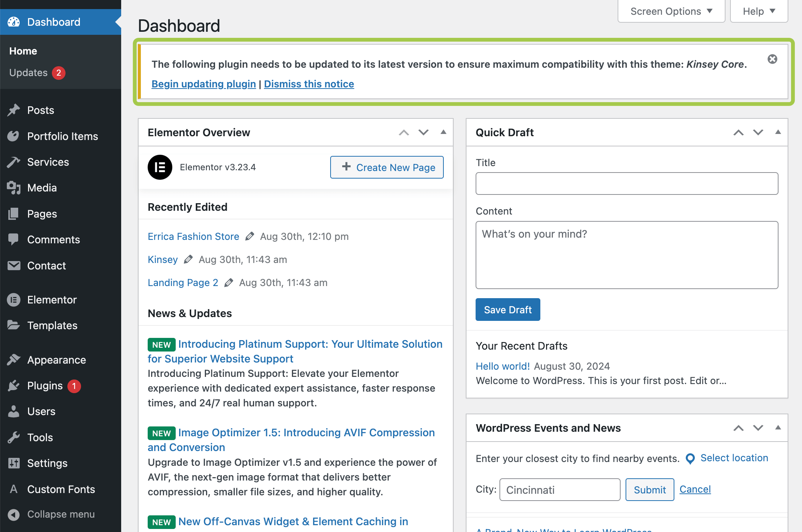This screenshot has height=532, width=802.
Task: Toggle WordPress Events and News panel triangle
Action: coord(778,428)
